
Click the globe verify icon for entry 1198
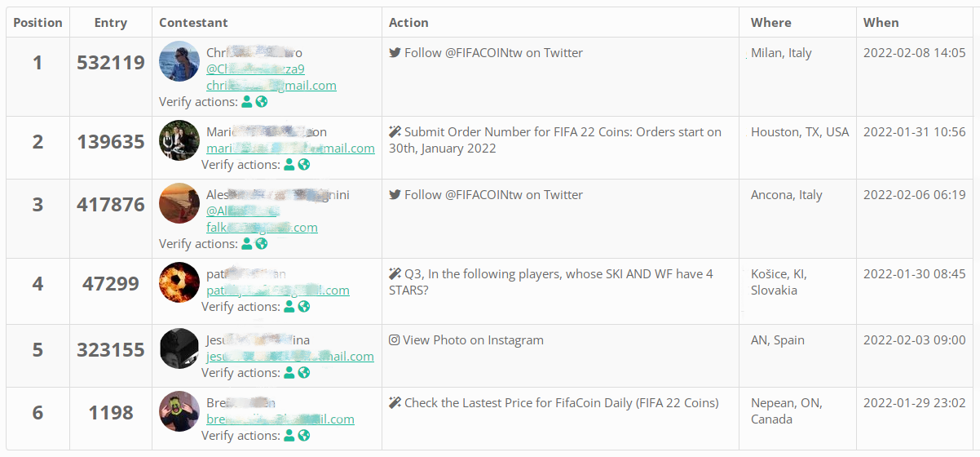click(x=304, y=436)
